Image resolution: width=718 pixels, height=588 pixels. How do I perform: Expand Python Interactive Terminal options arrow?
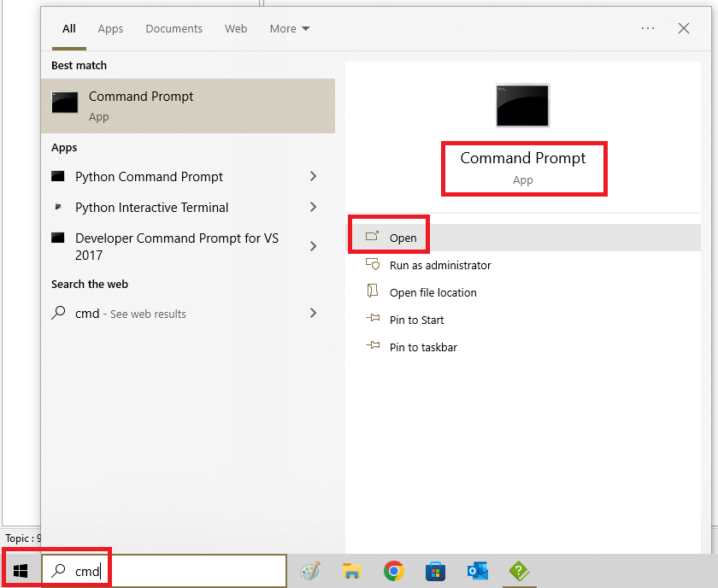click(313, 208)
